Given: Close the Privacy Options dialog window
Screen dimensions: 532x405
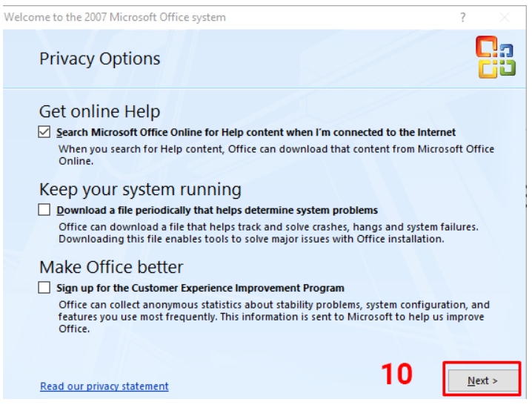Looking at the screenshot, I should click(x=505, y=17).
